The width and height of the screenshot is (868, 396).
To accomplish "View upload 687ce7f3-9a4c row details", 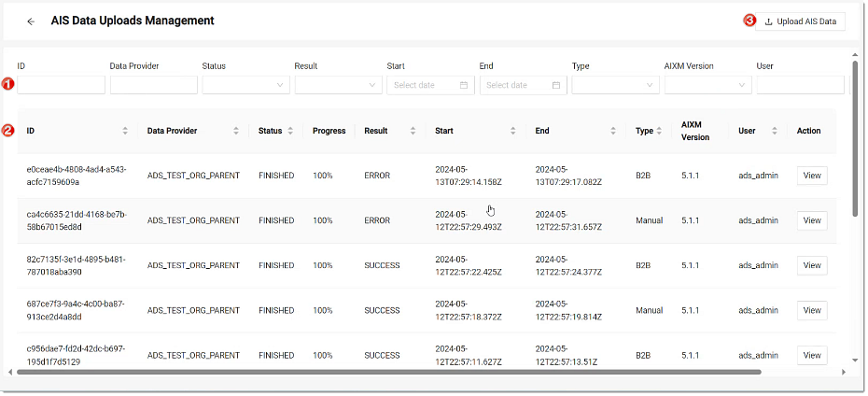I will 812,310.
